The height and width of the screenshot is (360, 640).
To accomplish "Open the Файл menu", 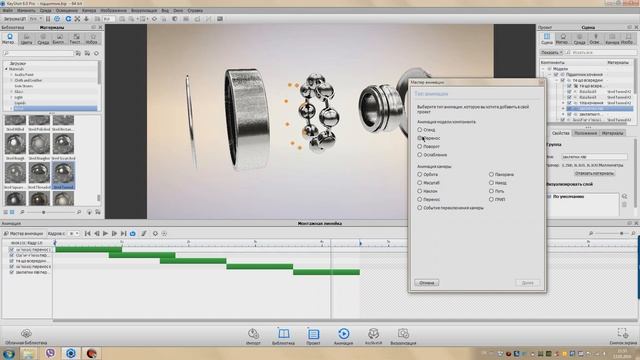I will pos(7,10).
